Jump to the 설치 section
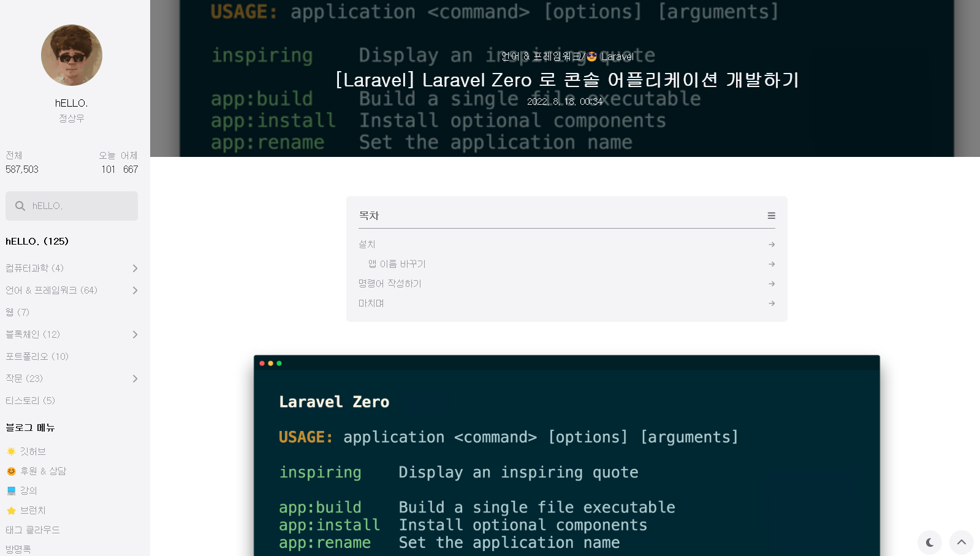980x556 pixels. [367, 244]
